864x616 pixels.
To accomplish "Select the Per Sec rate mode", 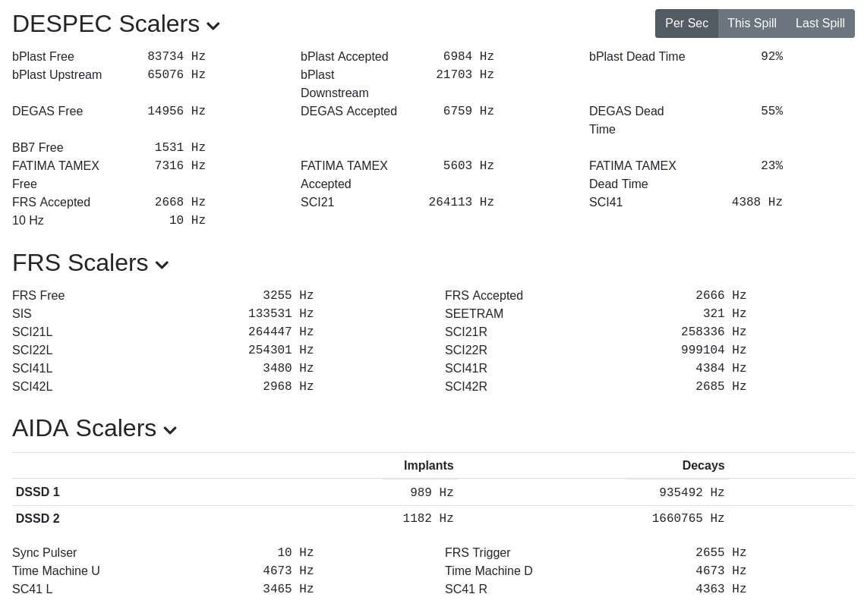I will click(686, 24).
